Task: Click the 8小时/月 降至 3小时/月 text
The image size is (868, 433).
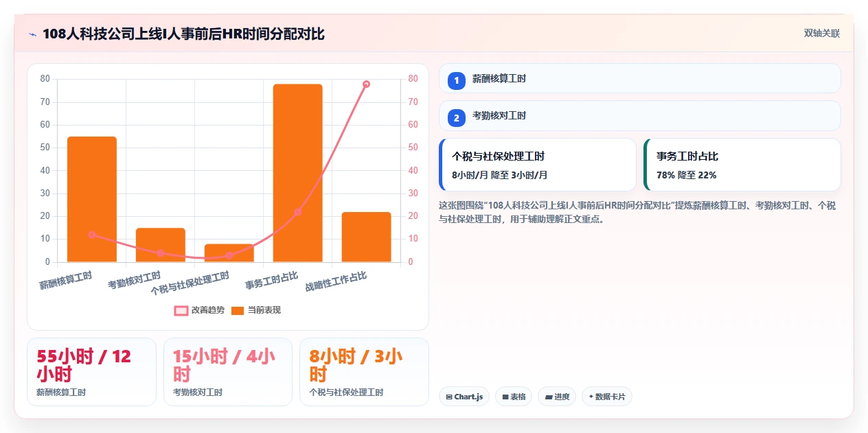Action: pyautogui.click(x=500, y=175)
